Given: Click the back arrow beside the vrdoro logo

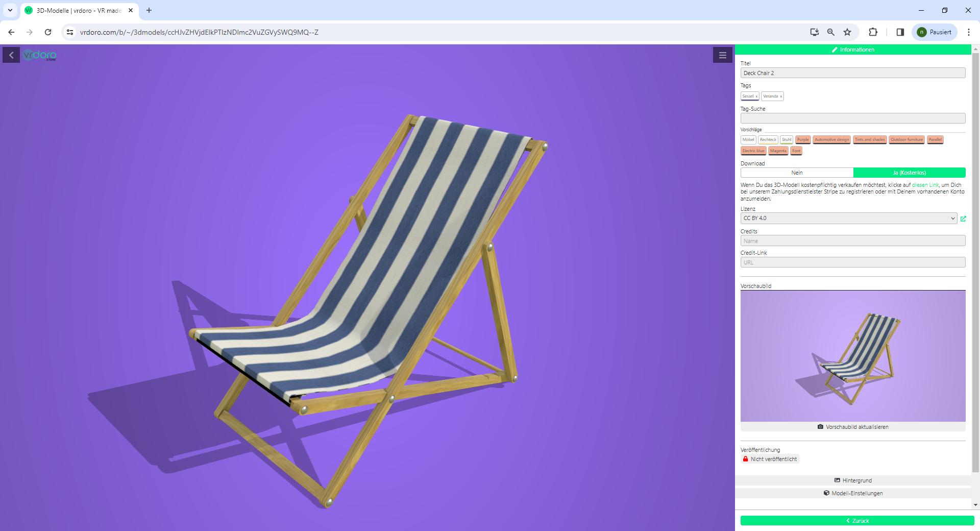Looking at the screenshot, I should (11, 55).
